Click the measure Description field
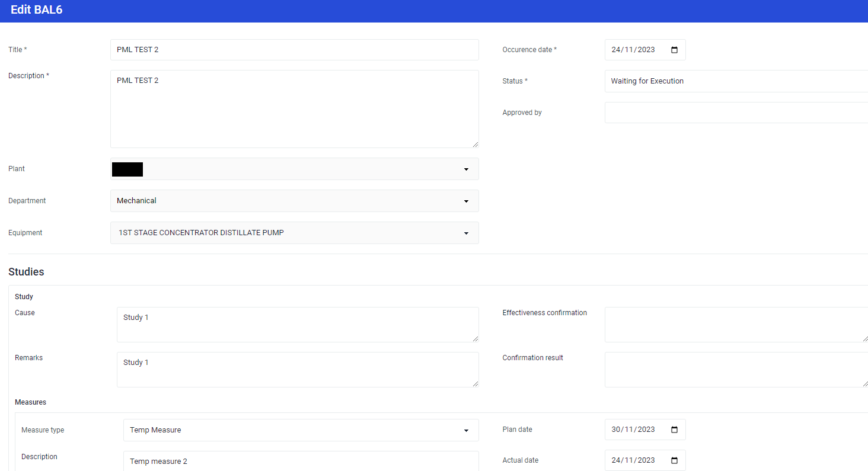The width and height of the screenshot is (868, 471). click(x=300, y=461)
